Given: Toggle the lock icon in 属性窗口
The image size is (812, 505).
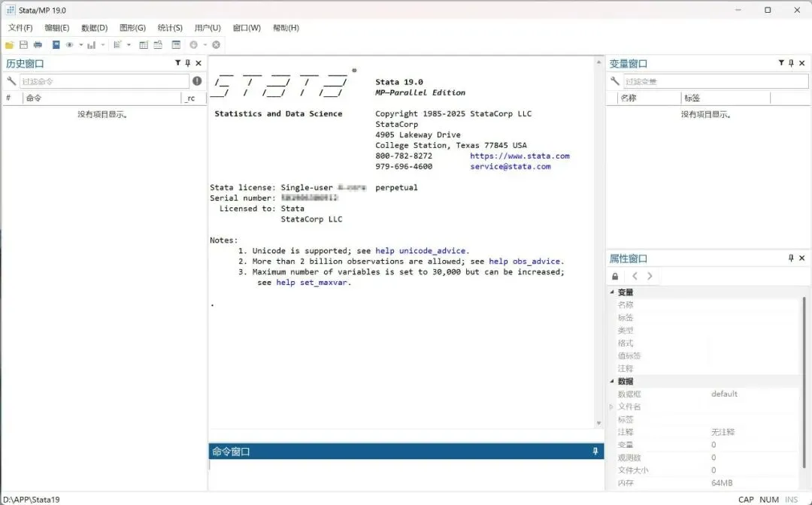Looking at the screenshot, I should 615,277.
